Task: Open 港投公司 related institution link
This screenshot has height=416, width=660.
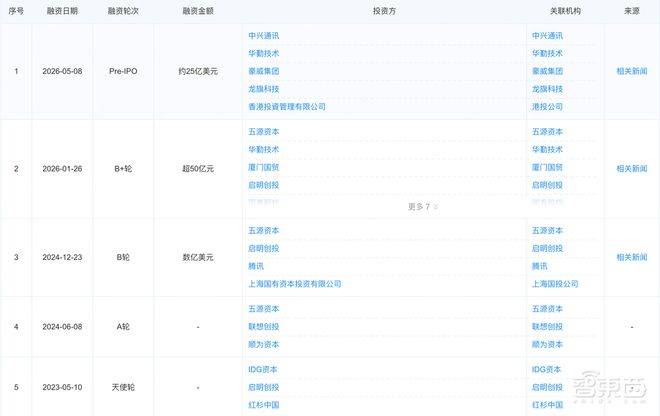Action: (x=547, y=107)
